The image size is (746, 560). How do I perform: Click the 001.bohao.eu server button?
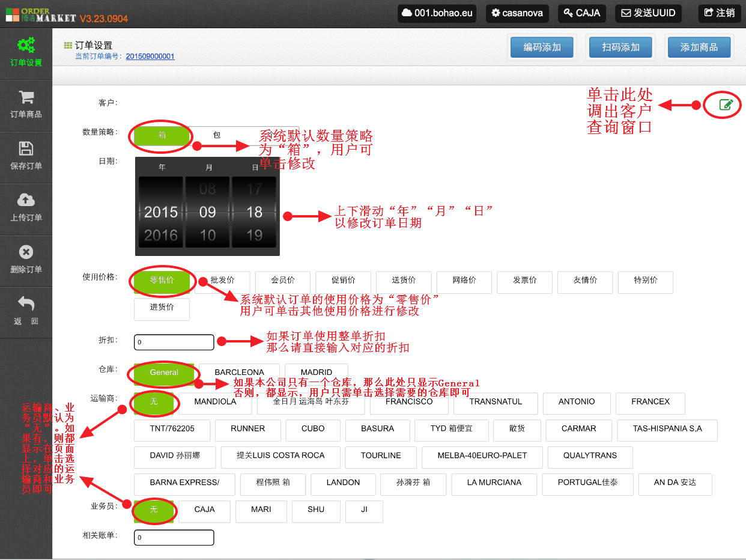pyautogui.click(x=437, y=13)
